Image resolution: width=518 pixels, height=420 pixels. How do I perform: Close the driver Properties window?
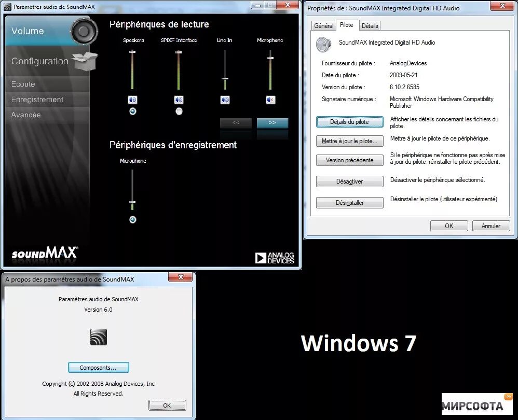click(x=502, y=6)
